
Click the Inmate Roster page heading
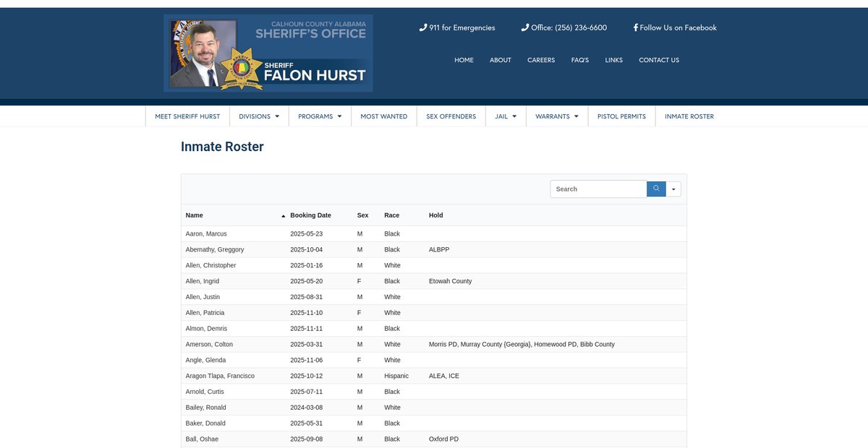222,147
